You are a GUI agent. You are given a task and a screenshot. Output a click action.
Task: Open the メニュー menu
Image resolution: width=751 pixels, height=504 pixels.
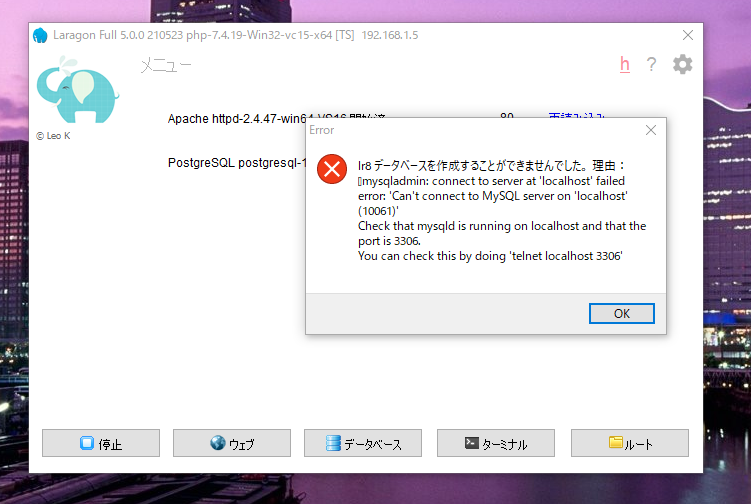[166, 65]
